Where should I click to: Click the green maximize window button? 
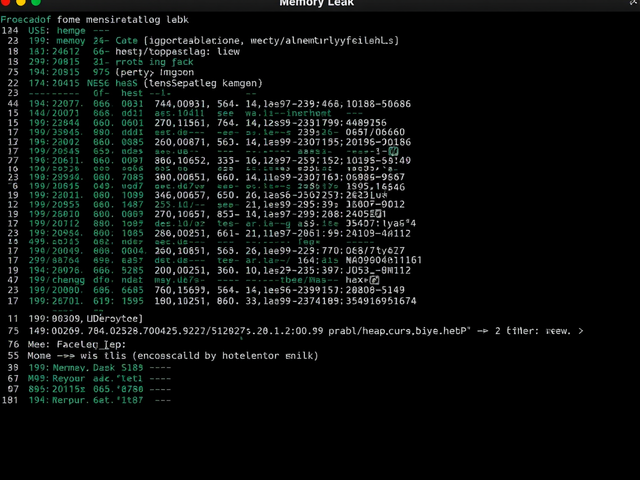[x=36, y=2]
